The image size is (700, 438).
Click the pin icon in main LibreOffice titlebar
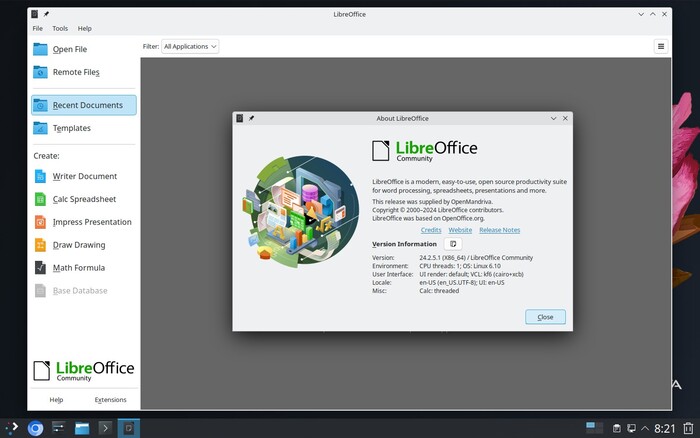46,14
